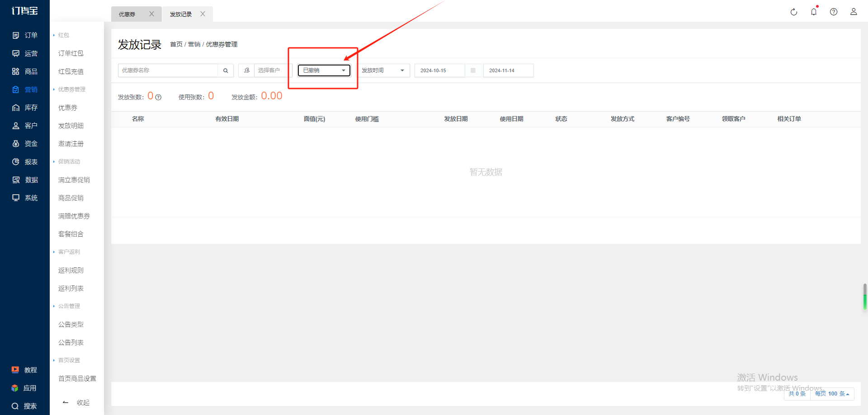Select 订单 in main navigation
Viewport: 868px width, 415px height.
(x=25, y=35)
